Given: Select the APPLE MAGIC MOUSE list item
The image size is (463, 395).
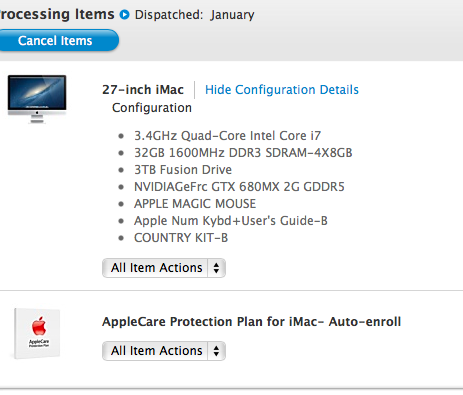Looking at the screenshot, I should pyautogui.click(x=195, y=204).
